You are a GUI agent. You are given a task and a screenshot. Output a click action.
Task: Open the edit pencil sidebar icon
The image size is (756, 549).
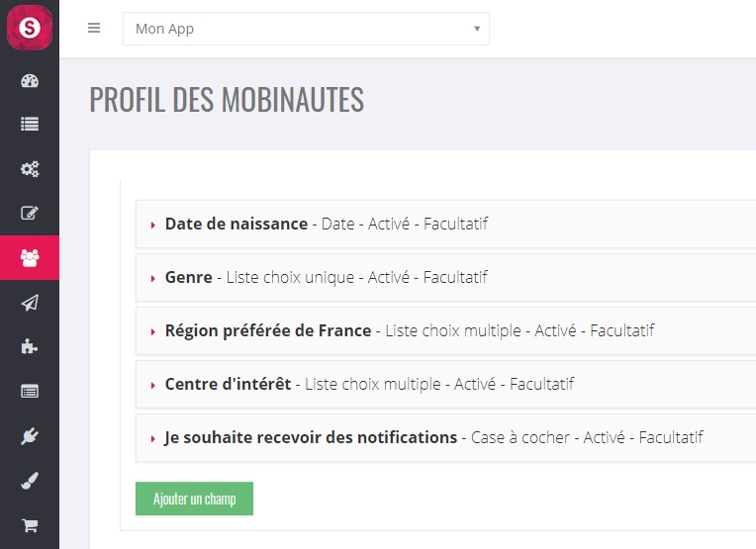30,213
